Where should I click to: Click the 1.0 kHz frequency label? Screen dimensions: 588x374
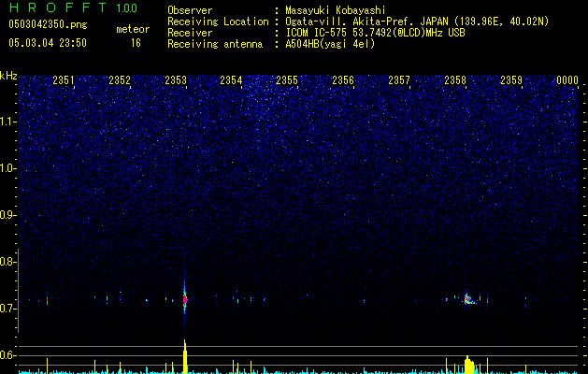coord(8,168)
